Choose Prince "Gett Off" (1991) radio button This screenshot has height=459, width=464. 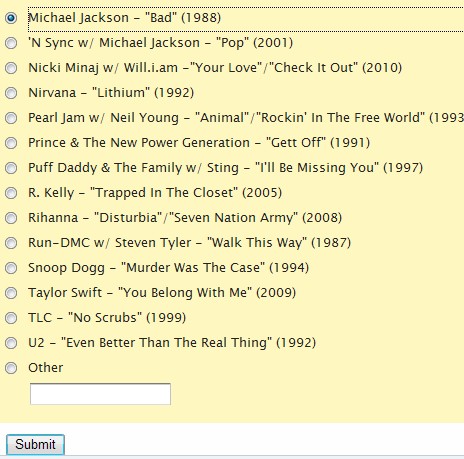[11, 143]
